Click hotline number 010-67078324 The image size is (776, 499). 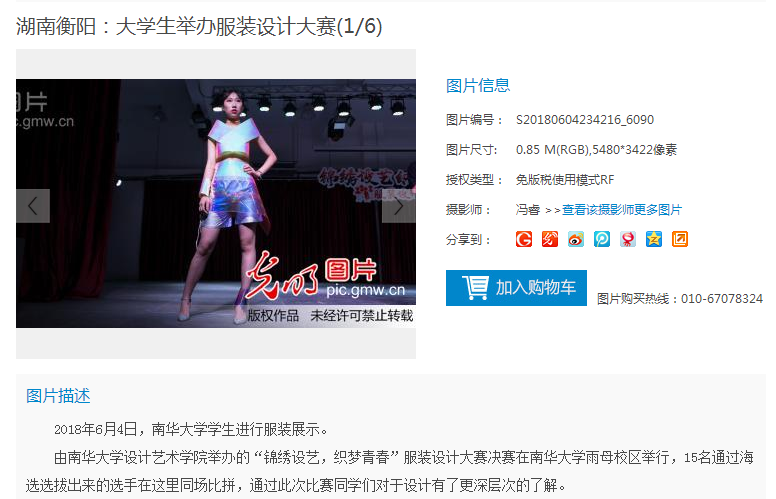[x=722, y=299]
